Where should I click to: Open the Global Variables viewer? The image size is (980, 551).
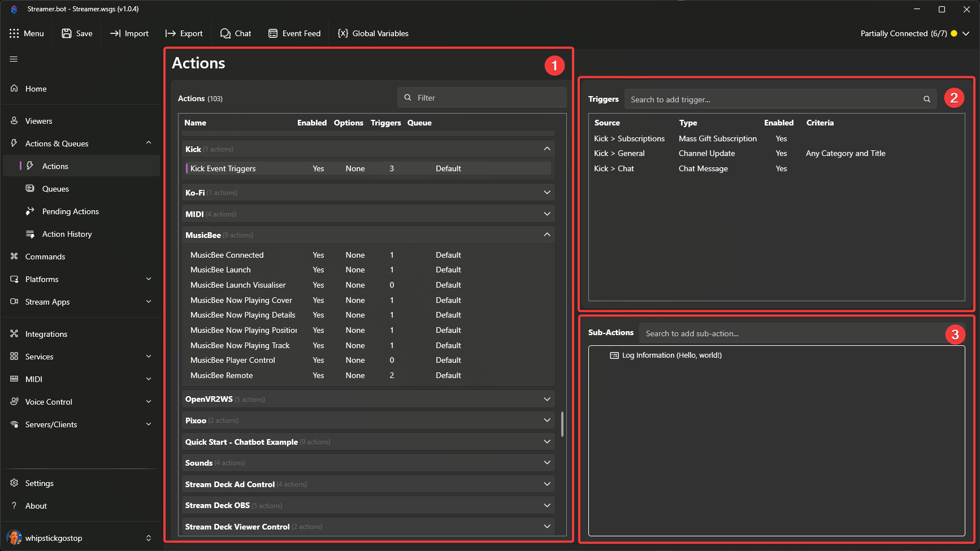coord(373,33)
